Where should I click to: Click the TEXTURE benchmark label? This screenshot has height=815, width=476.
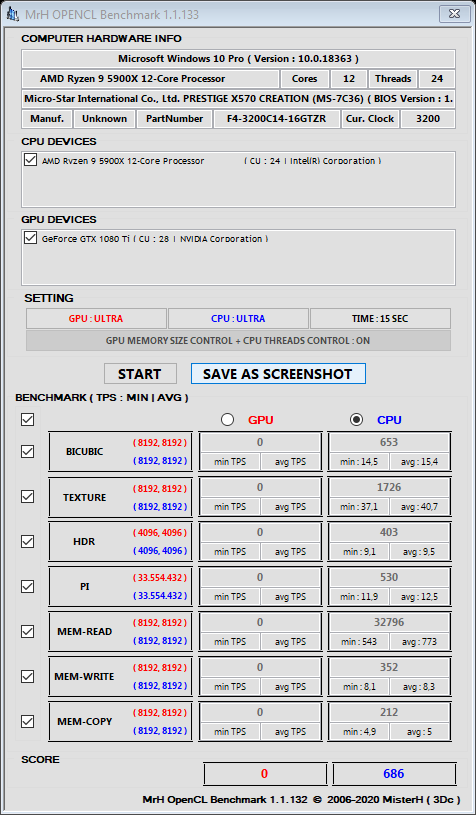point(85,497)
